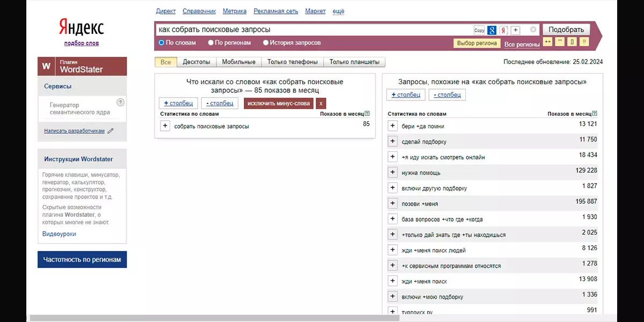
Task: Add phrase позови +меня with plus
Action: tap(393, 204)
